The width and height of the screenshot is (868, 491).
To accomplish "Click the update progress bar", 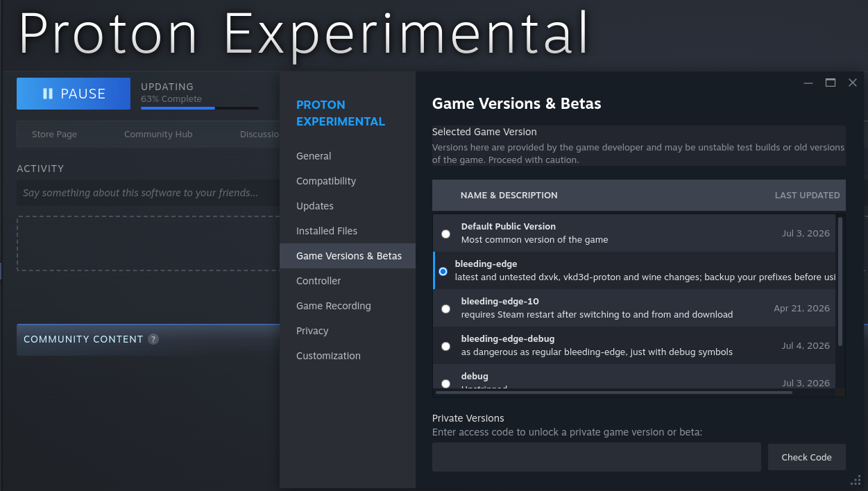I will coord(200,108).
